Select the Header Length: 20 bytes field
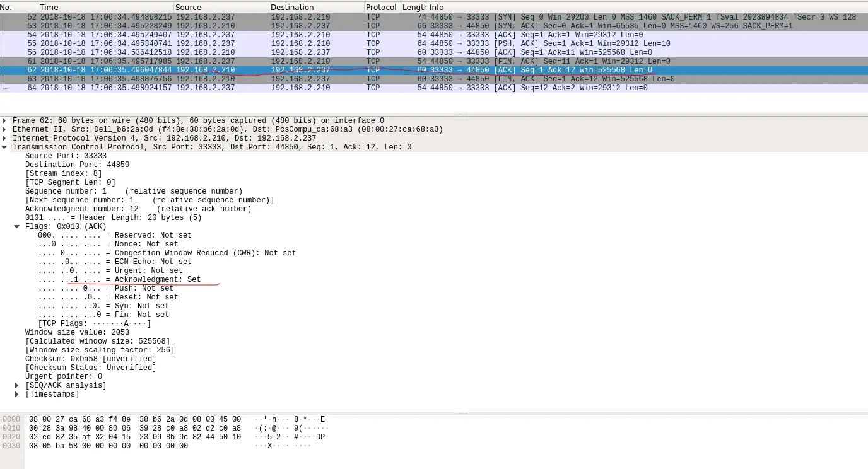 114,217
